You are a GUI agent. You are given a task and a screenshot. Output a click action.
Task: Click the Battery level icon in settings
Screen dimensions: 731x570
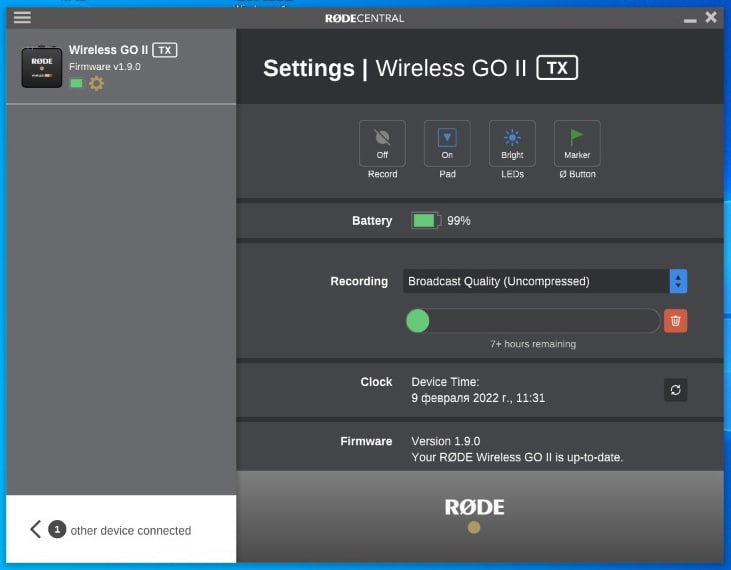[x=426, y=220]
